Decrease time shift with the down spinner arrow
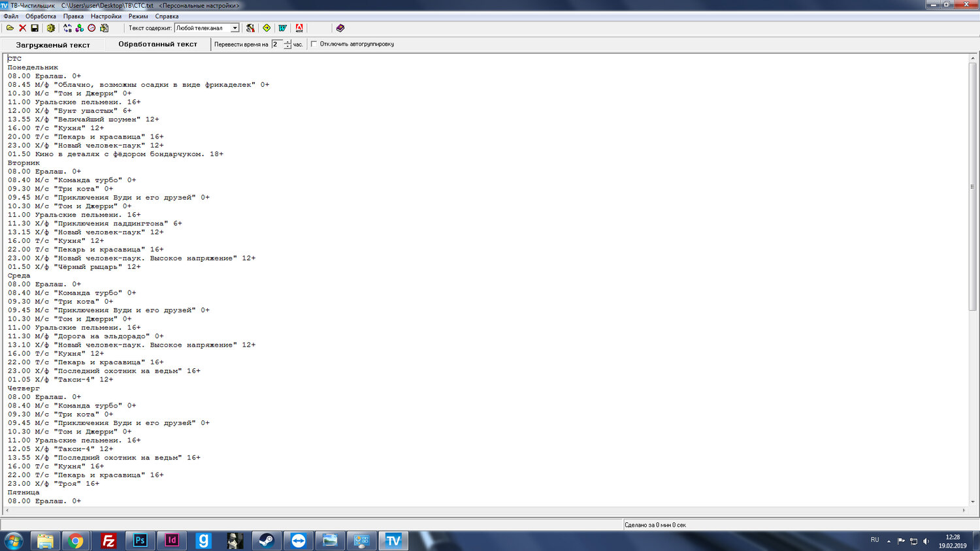The width and height of the screenshot is (980, 551). coord(287,47)
